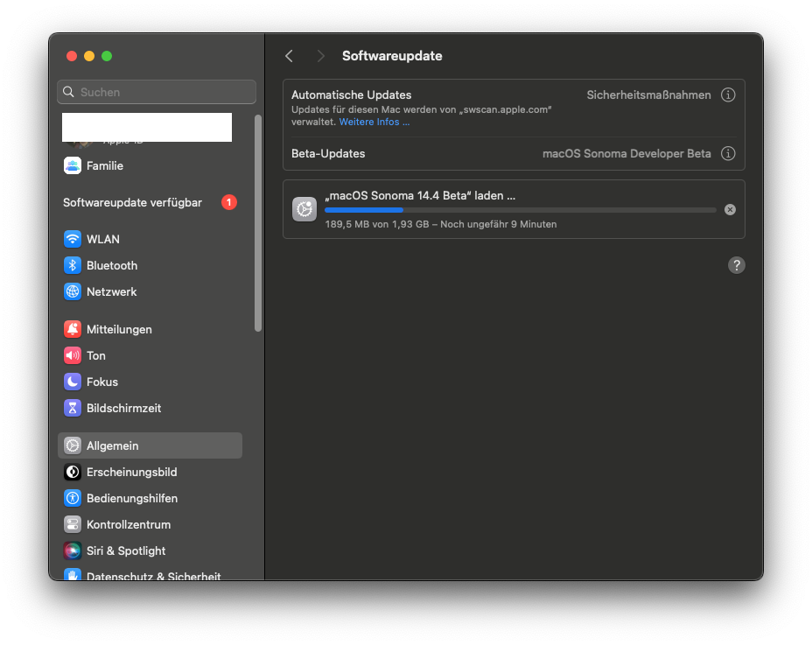The image size is (812, 645).
Task: Click the download progress bar
Action: [520, 210]
